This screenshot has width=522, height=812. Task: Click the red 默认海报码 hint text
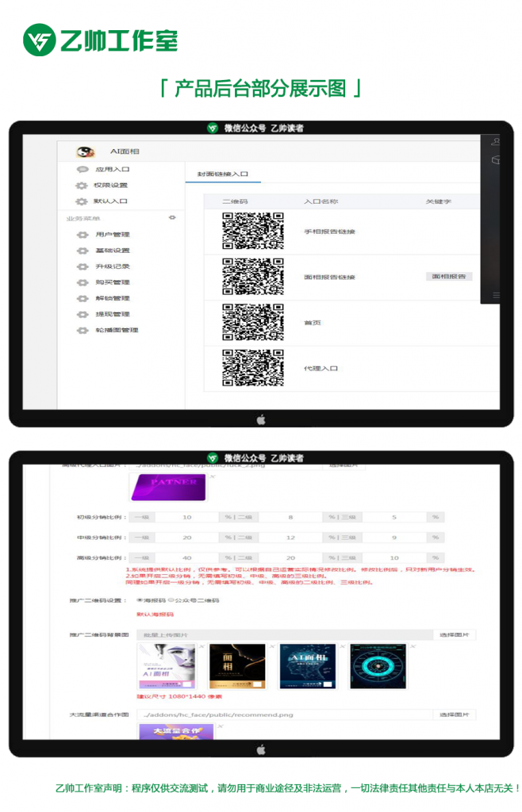(x=155, y=615)
